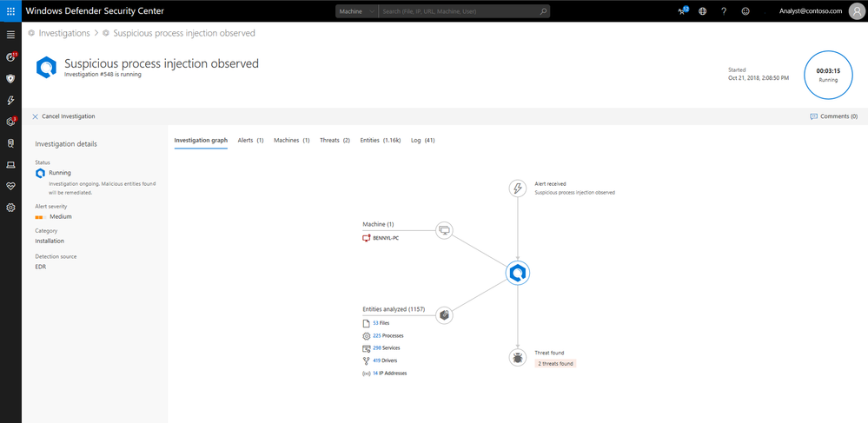Click the Installation category value
868x423 pixels.
coord(50,241)
